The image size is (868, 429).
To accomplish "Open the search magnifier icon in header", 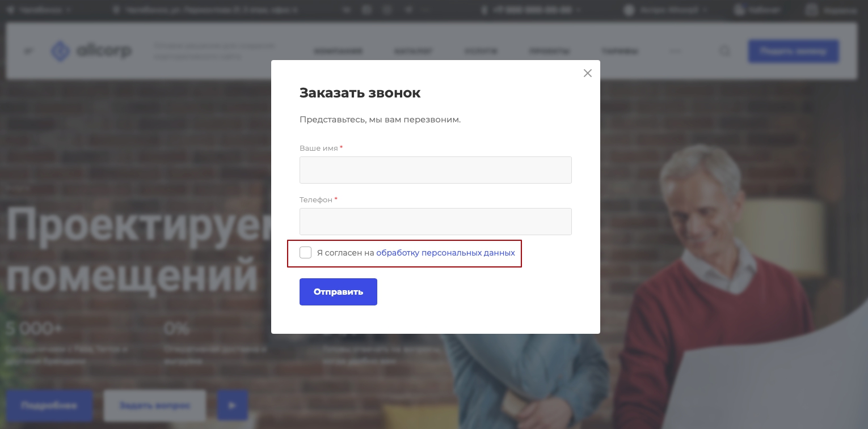I will [x=725, y=51].
